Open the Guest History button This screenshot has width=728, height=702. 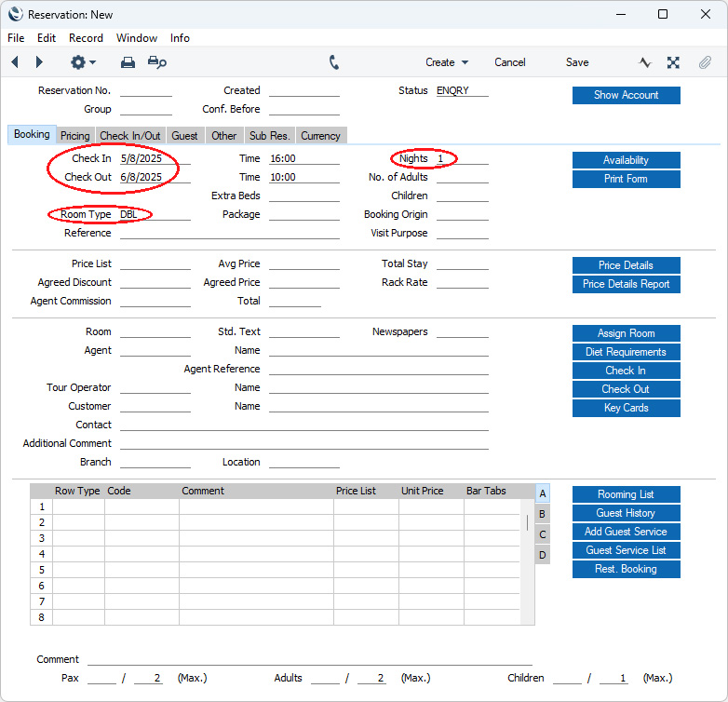click(x=626, y=513)
